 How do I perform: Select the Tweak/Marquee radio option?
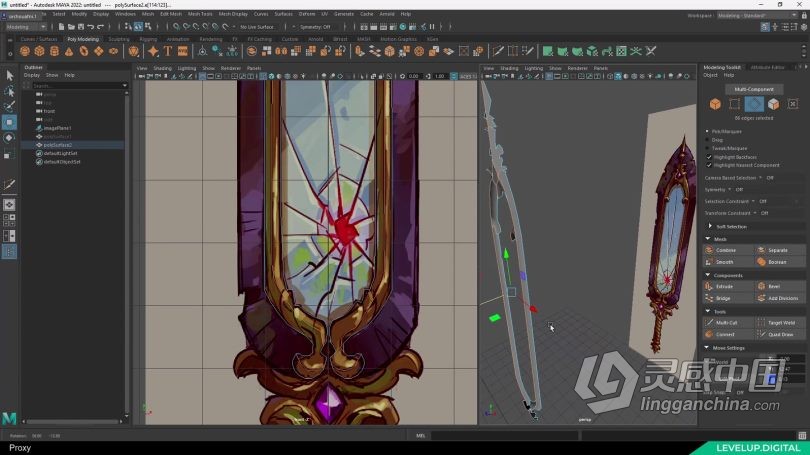point(707,148)
